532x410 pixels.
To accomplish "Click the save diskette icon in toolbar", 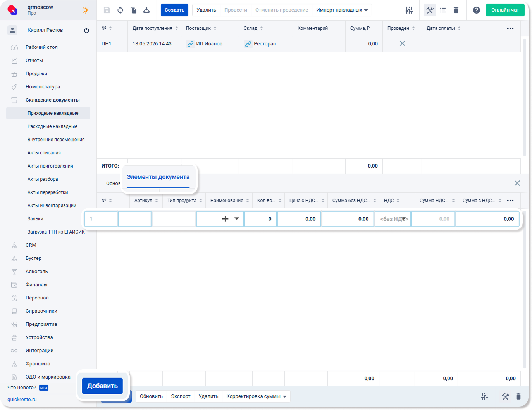I will [107, 10].
